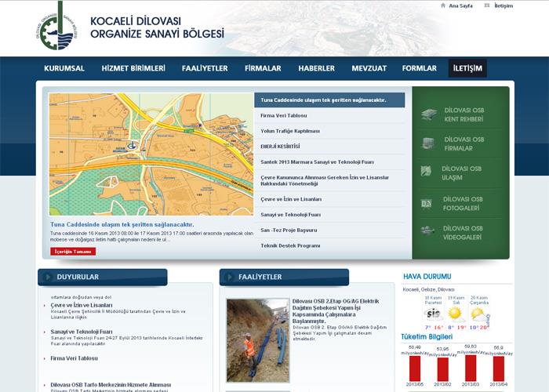
Task: Click the envelope icon beside İletişim
Action: (x=487, y=5)
